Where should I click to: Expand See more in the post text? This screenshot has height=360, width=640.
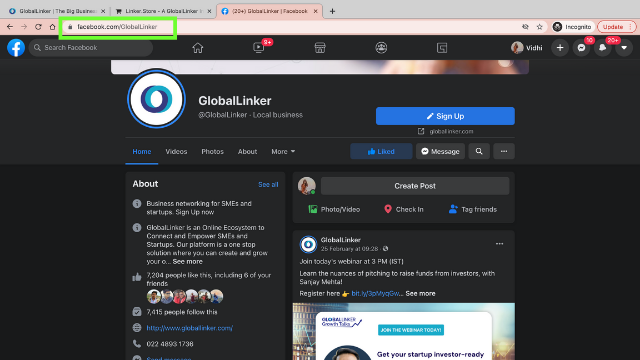(420, 293)
